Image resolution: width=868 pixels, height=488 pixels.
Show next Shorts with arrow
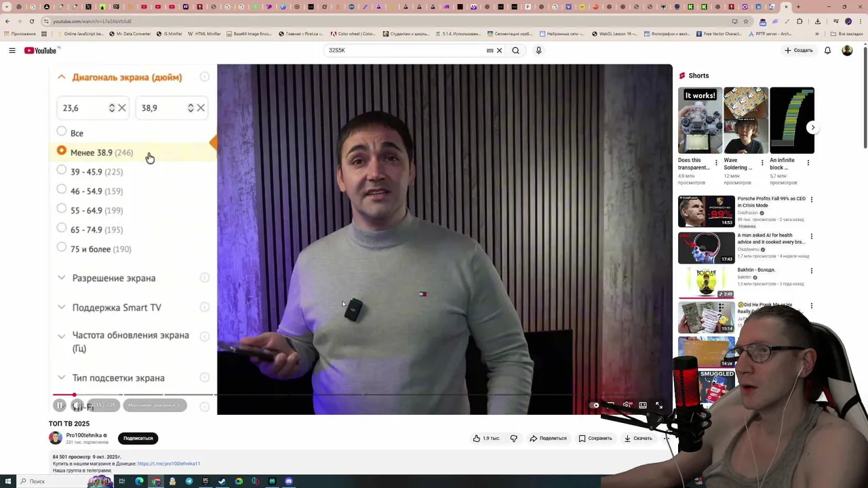812,127
